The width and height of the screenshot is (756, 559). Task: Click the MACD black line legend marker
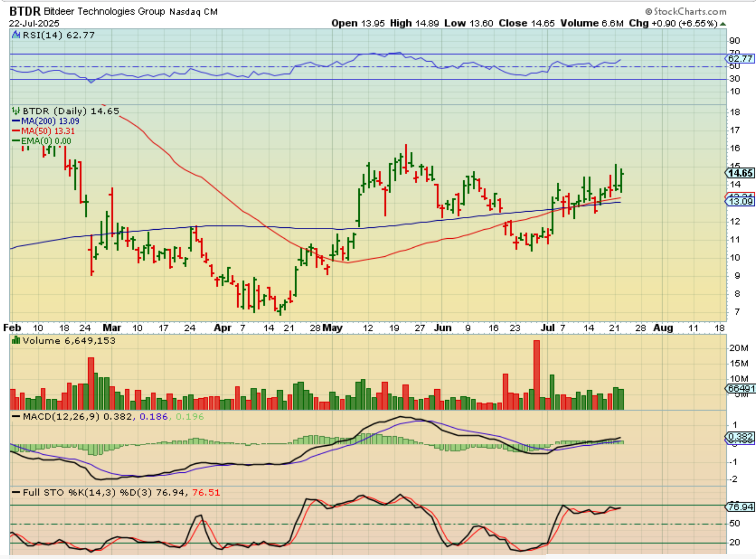tap(16, 417)
